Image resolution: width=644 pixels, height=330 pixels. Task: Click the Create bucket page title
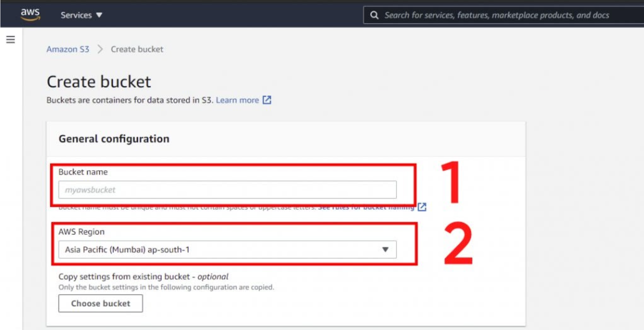click(x=99, y=81)
